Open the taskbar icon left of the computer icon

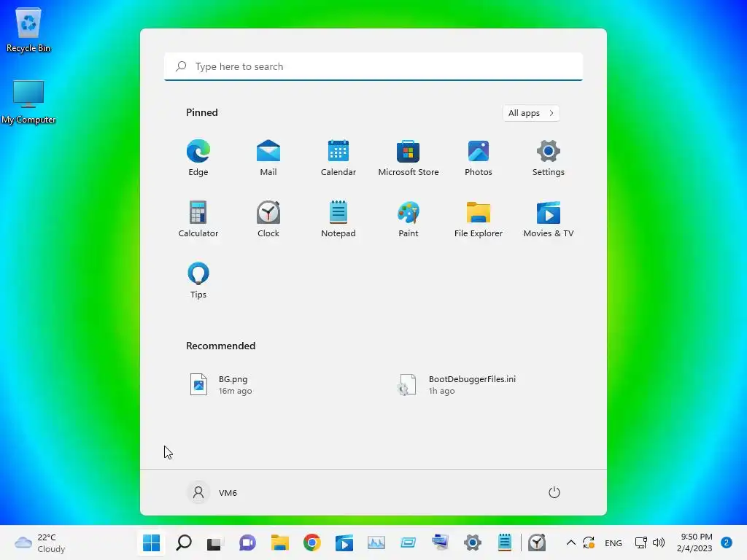coord(409,542)
